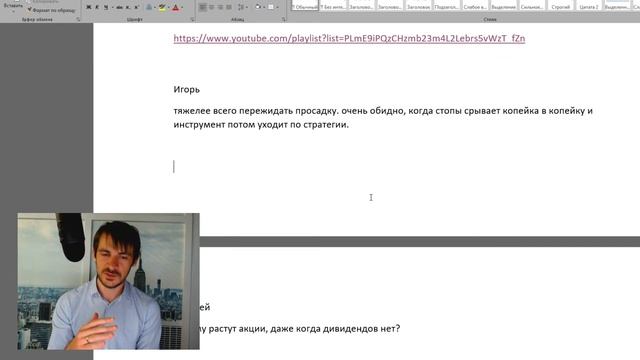640x360 pixels.
Task: Open the YouTube playlist hyperlink
Action: coord(349,38)
